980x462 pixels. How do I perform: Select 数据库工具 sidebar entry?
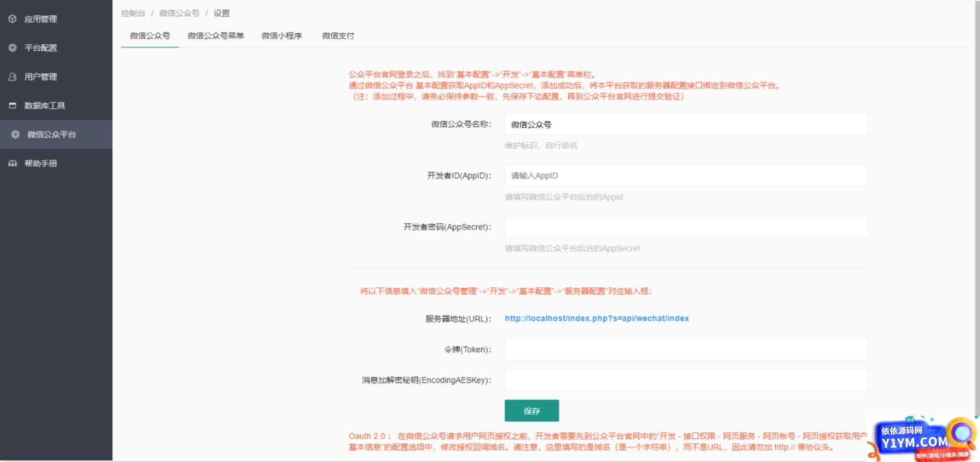pyautogui.click(x=56, y=106)
